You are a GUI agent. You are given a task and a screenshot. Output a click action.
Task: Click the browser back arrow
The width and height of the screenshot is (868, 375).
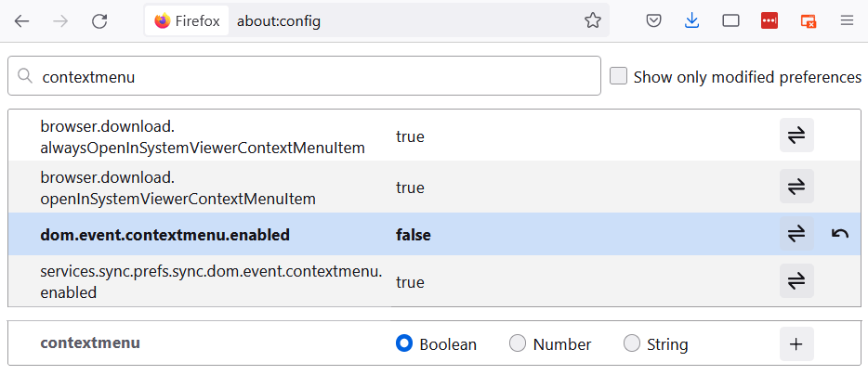pyautogui.click(x=21, y=20)
